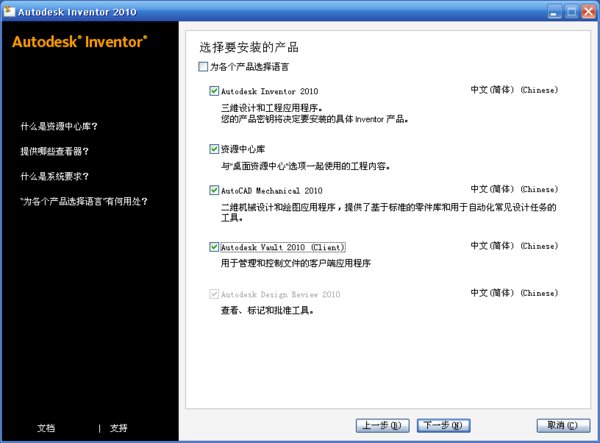Open the 提供哪些查看器? help link
Image resolution: width=600 pixels, height=443 pixels.
pyautogui.click(x=55, y=151)
